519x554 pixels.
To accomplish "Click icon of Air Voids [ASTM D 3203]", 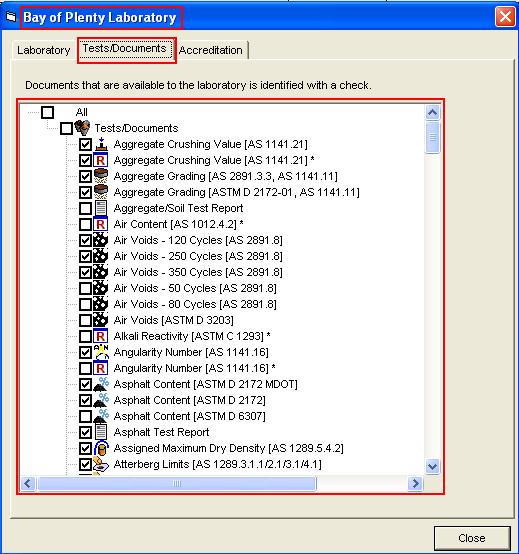I will click(x=101, y=320).
